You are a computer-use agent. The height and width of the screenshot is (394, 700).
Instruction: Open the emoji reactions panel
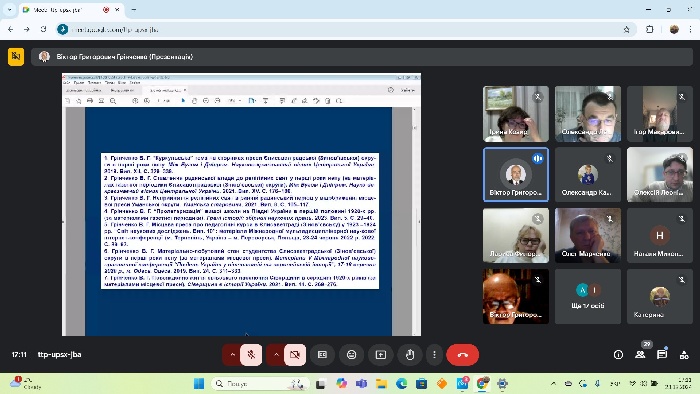(352, 355)
